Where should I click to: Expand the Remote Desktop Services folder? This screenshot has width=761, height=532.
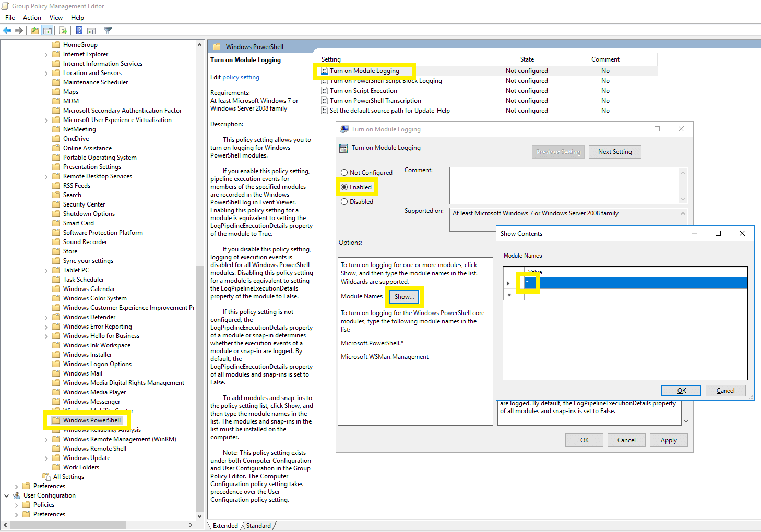(46, 177)
